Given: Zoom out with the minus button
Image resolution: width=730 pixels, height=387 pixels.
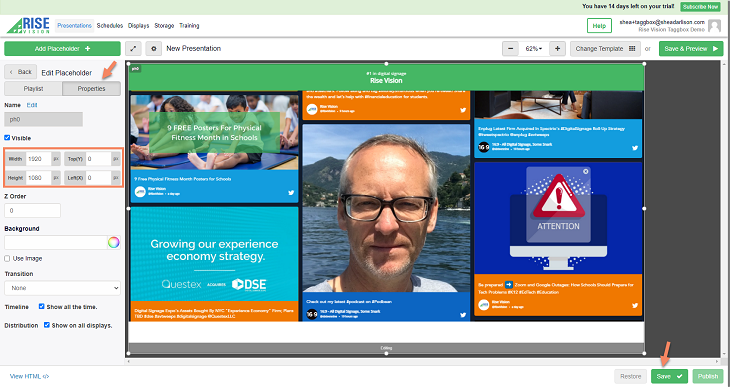Looking at the screenshot, I should (510, 48).
